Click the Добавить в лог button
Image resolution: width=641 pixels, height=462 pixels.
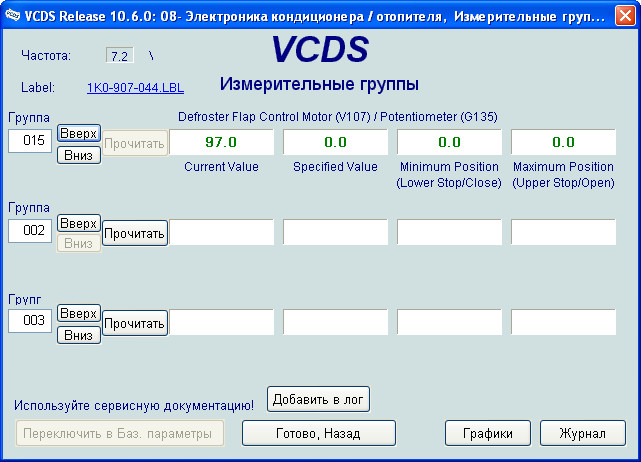[x=319, y=399]
